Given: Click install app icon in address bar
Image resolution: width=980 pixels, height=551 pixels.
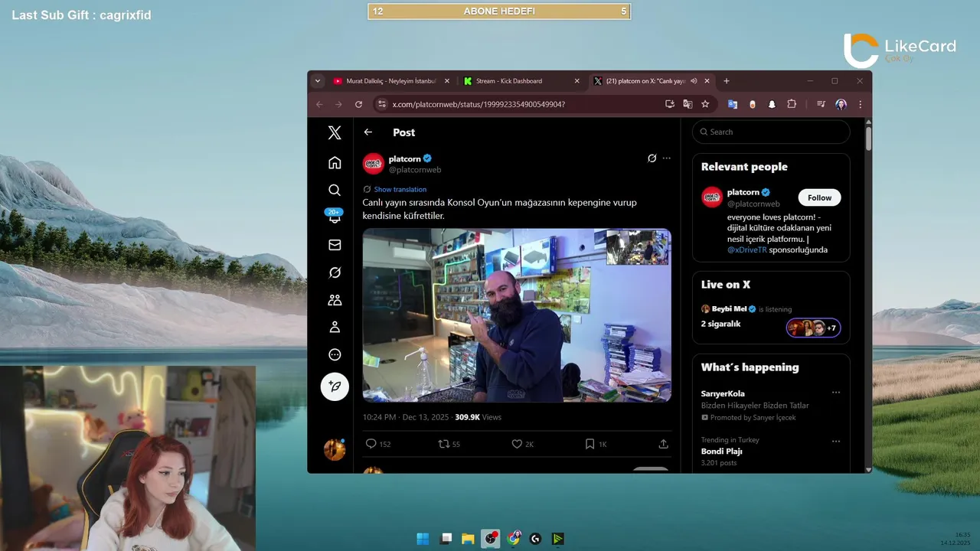Looking at the screenshot, I should (x=670, y=104).
